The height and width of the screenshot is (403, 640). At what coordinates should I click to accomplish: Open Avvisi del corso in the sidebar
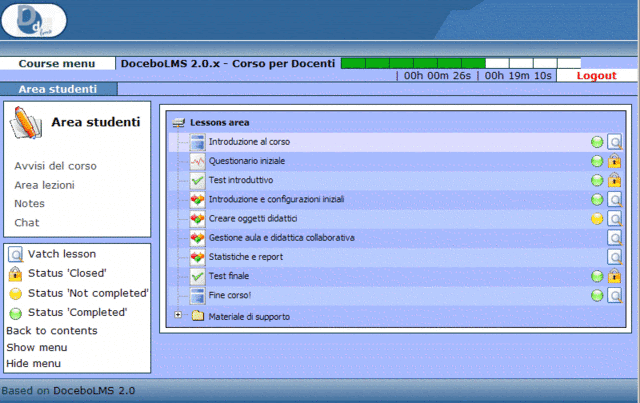pyautogui.click(x=56, y=166)
